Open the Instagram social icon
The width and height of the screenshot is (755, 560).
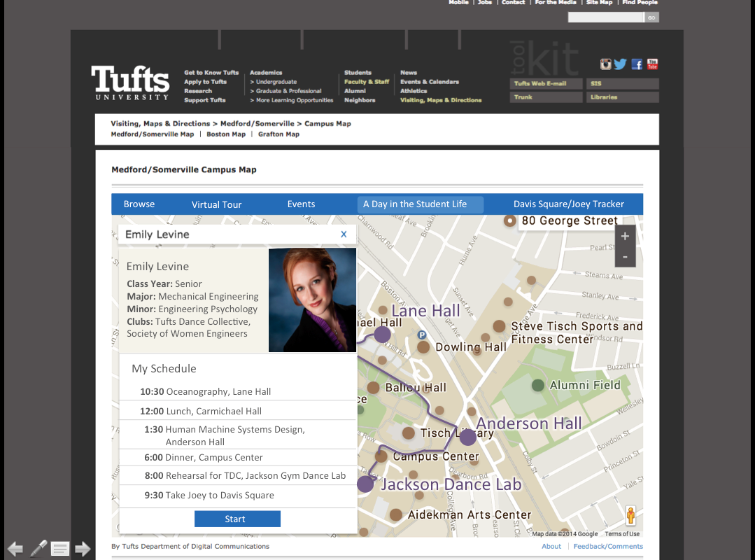coord(605,64)
